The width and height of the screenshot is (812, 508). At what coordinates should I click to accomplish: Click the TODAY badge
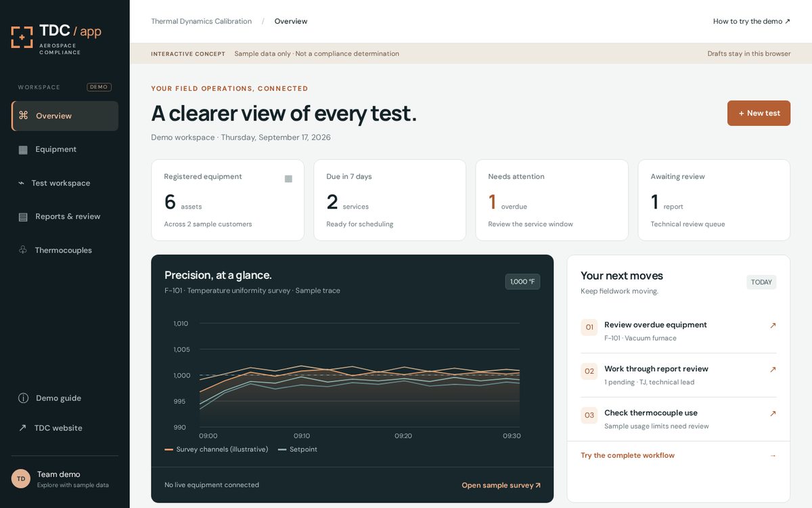(761, 282)
